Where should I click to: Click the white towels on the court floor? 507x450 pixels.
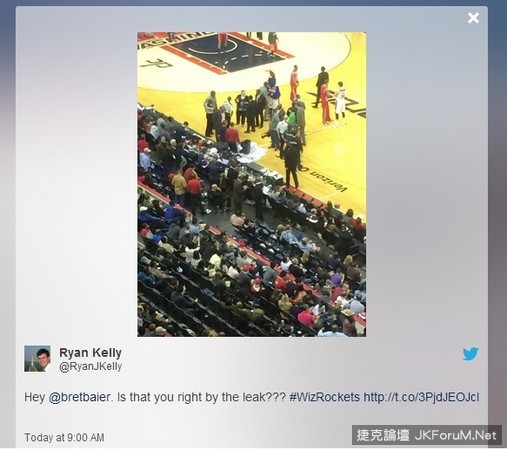coord(253,154)
